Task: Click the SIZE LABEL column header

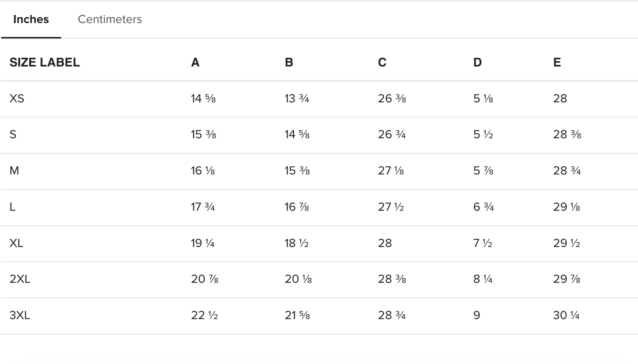Action: (x=45, y=63)
